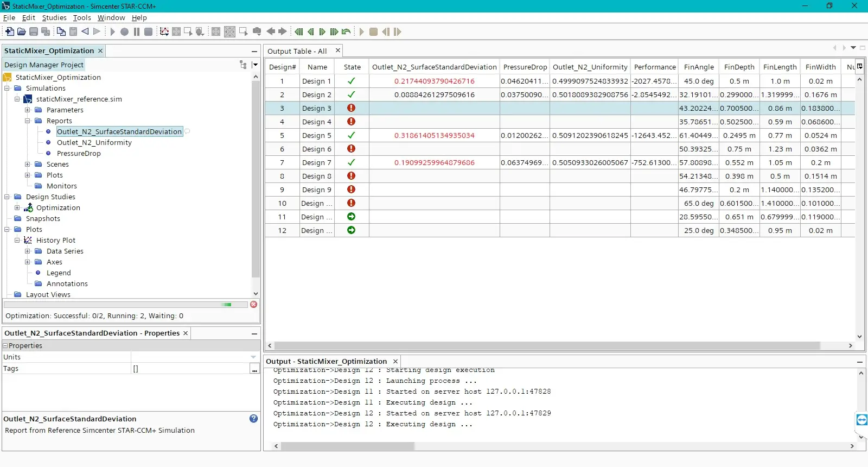
Task: Open the Tools menu
Action: click(82, 17)
